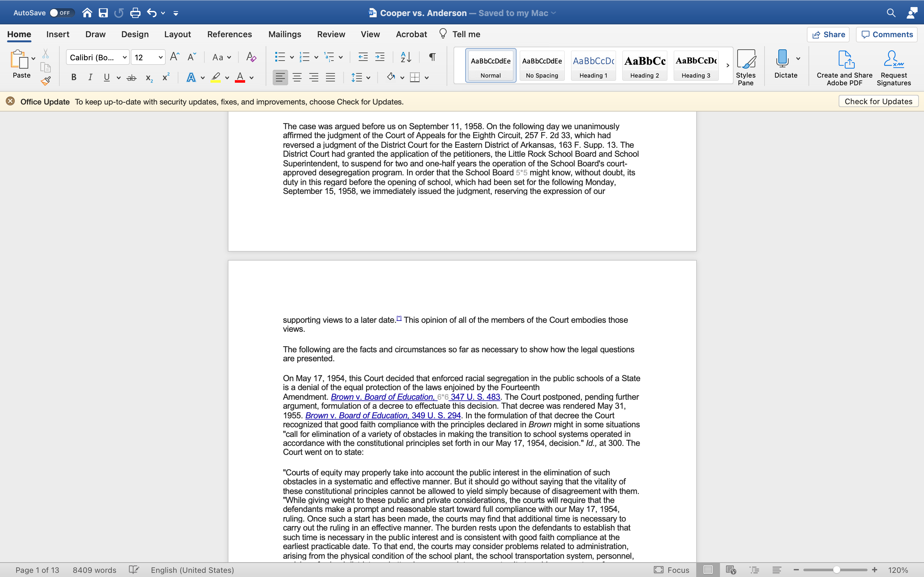This screenshot has height=577, width=924.
Task: Sort the selected text
Action: (406, 57)
